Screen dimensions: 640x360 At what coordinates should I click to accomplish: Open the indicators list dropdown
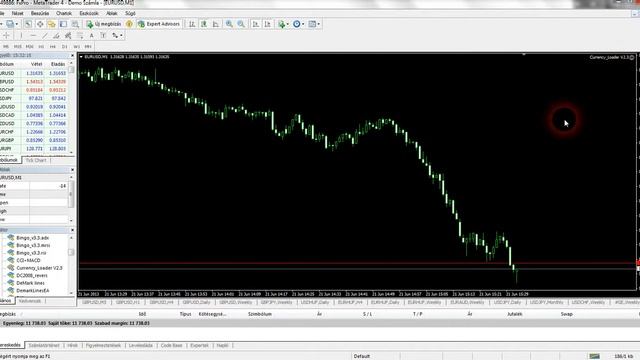pos(283,24)
